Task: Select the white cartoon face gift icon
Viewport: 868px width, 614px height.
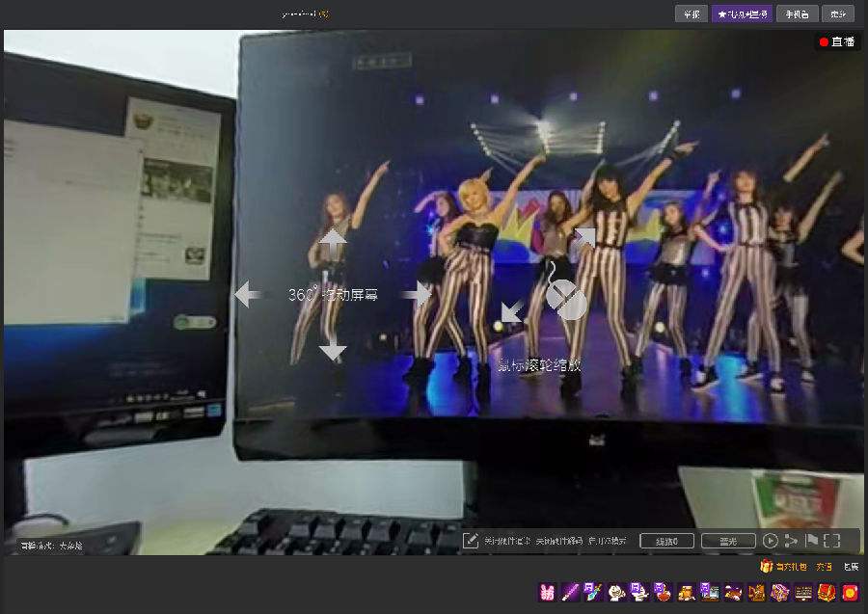Action: 616,593
